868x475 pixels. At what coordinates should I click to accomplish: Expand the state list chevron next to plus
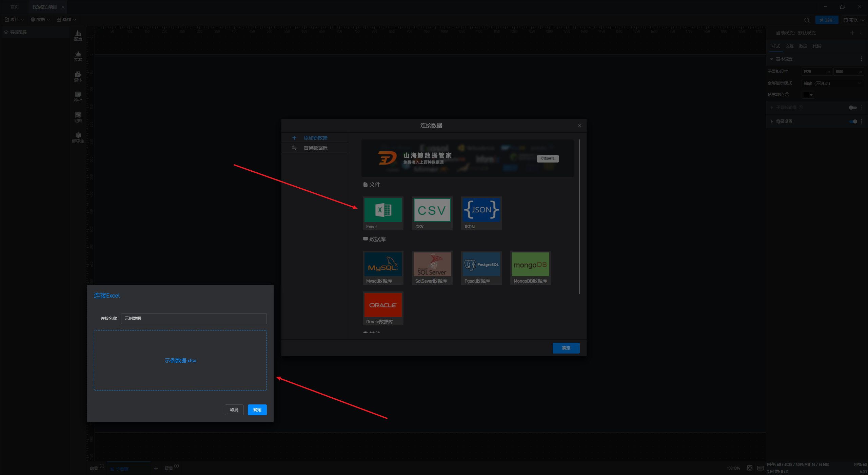coord(861,33)
